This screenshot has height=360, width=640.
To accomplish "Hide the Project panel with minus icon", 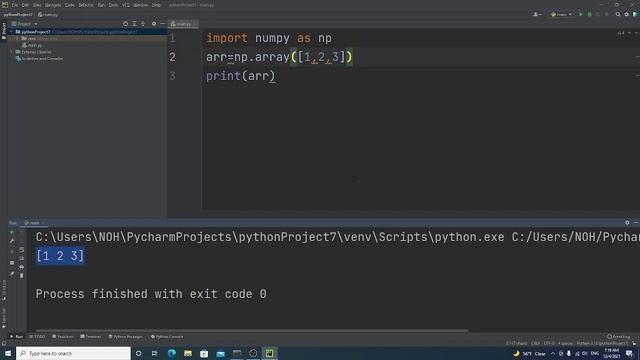I will tap(162, 24).
